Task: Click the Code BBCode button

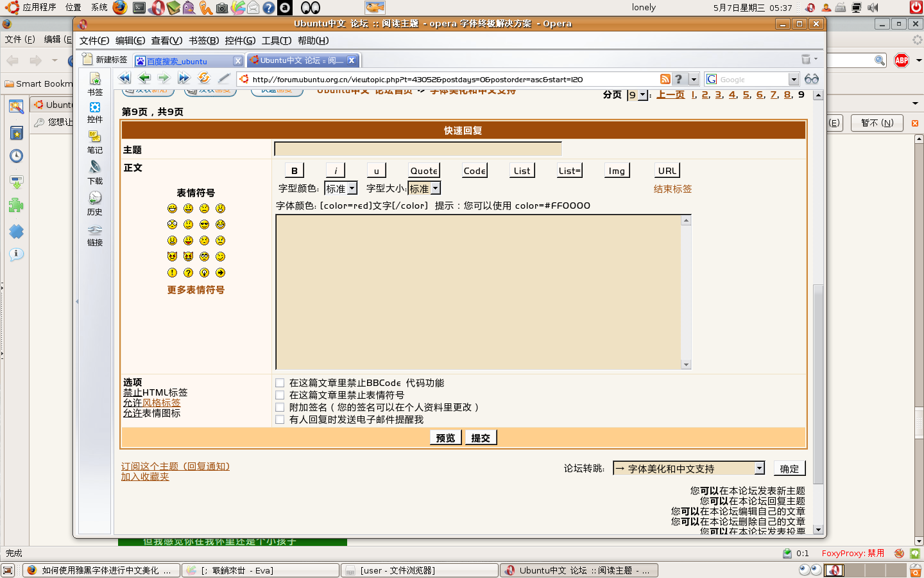Action: pyautogui.click(x=475, y=171)
